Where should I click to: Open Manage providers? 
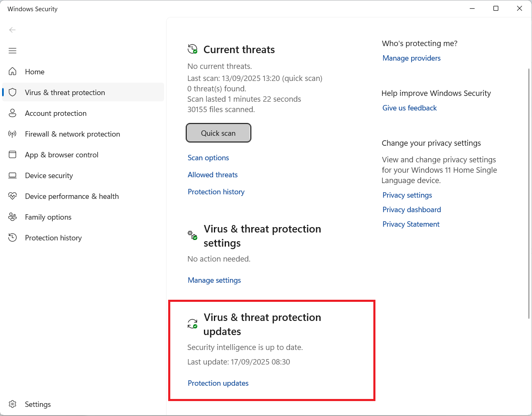412,58
